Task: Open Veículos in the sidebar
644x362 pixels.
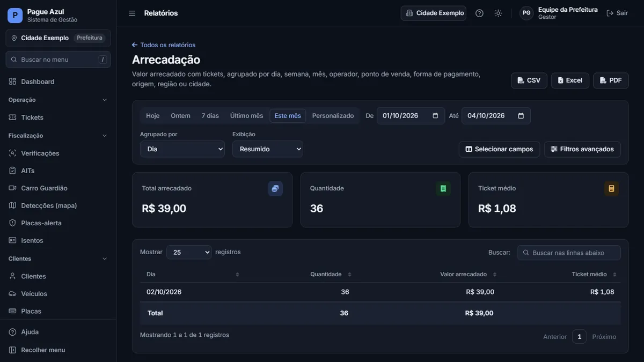Action: click(58, 294)
